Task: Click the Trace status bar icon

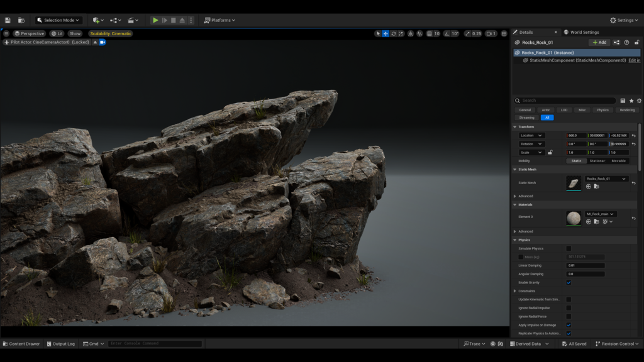Action: click(470, 344)
